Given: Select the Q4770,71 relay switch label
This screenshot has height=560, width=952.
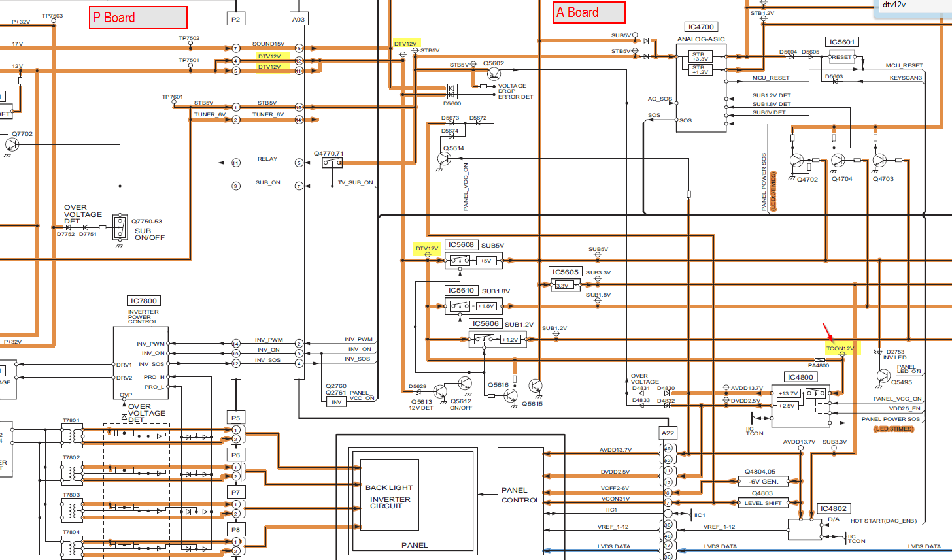Looking at the screenshot, I should [328, 154].
